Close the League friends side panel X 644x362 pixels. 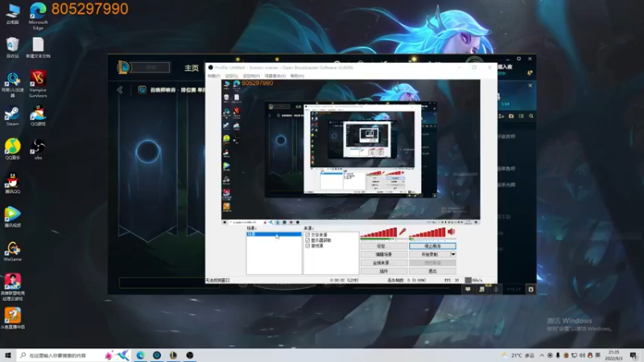point(530,85)
